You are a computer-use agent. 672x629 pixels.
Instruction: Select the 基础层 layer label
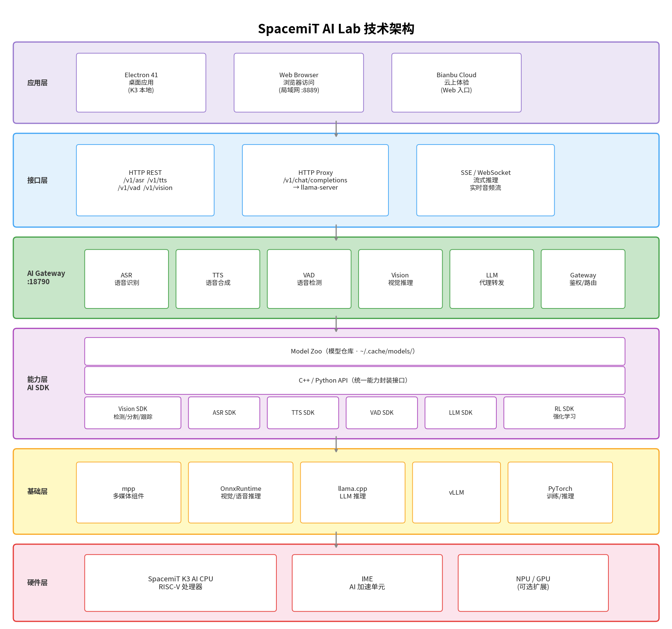[x=37, y=492]
